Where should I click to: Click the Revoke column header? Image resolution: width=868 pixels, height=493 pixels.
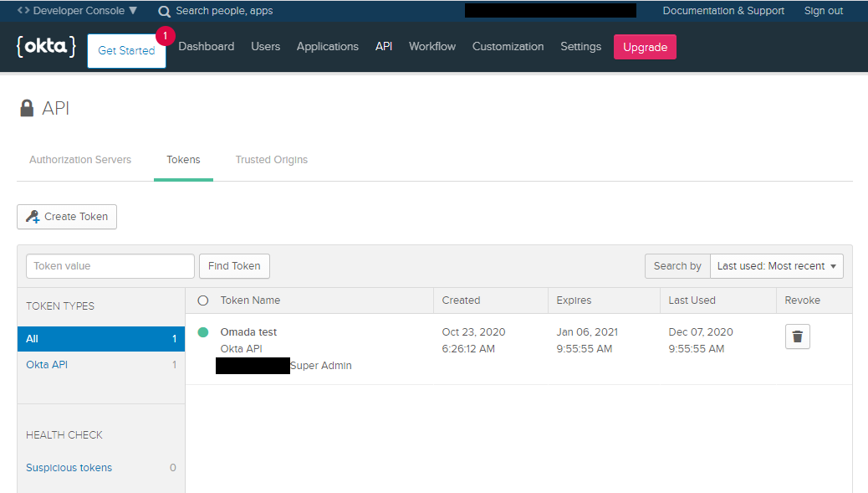coord(802,300)
